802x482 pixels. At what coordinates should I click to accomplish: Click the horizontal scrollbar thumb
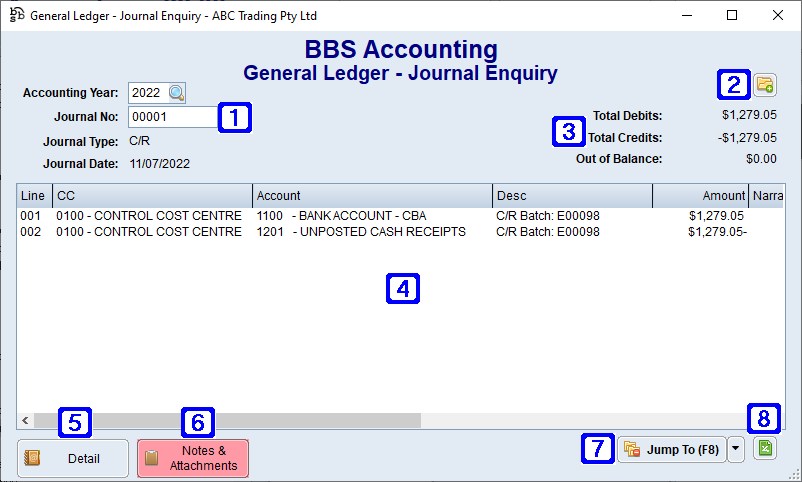227,421
